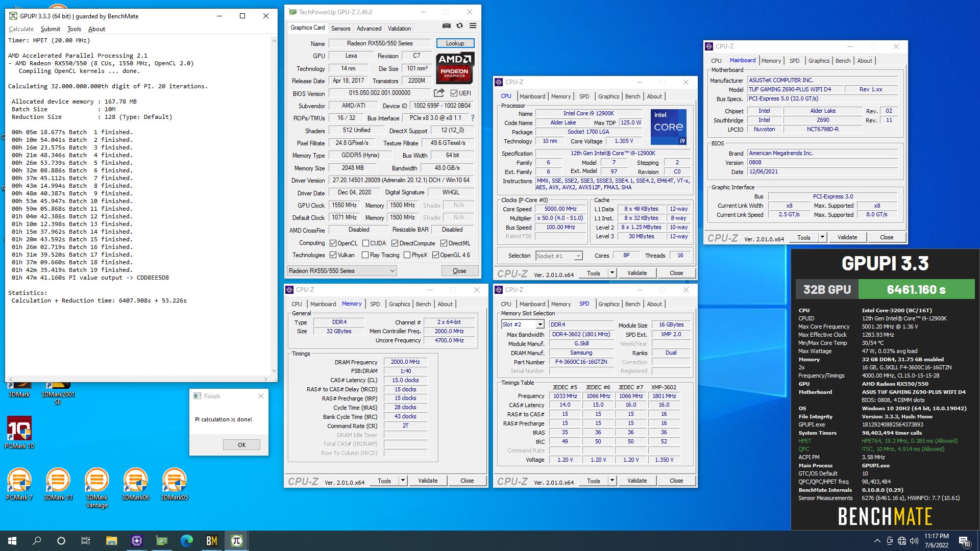
Task: Expand Tools arrow in CPU-Z Memory window
Action: point(403,481)
